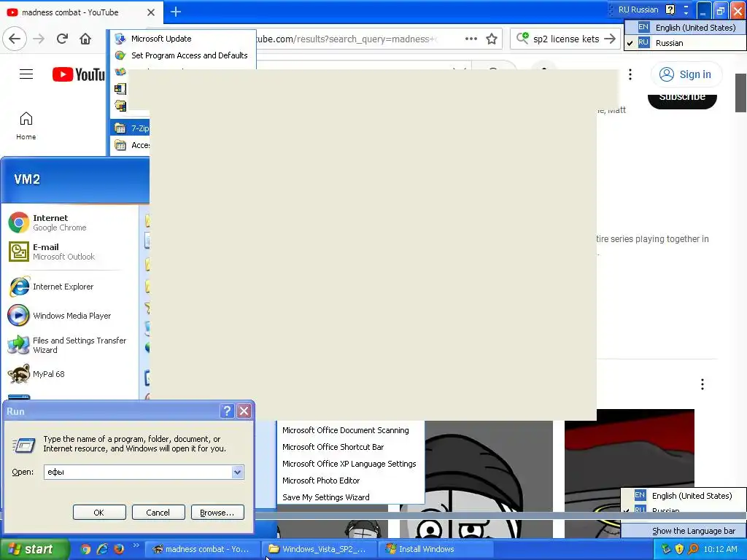
Task: Switch to madness combat taskbar button
Action: pos(201,549)
